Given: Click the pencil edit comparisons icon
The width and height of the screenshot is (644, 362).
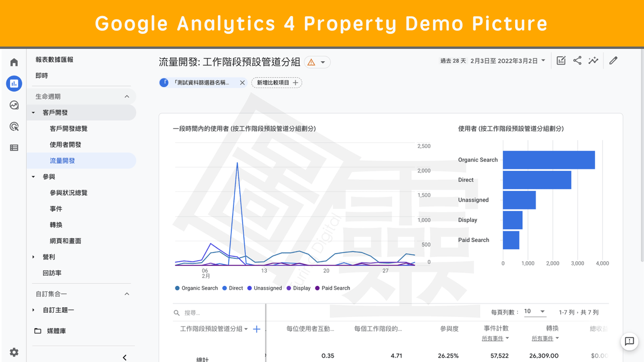Looking at the screenshot, I should click(613, 61).
